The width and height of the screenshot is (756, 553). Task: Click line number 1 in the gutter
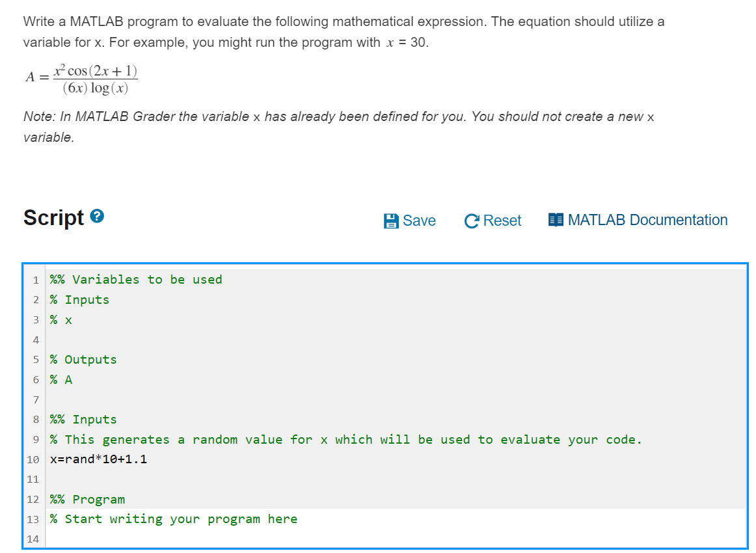tap(36, 279)
